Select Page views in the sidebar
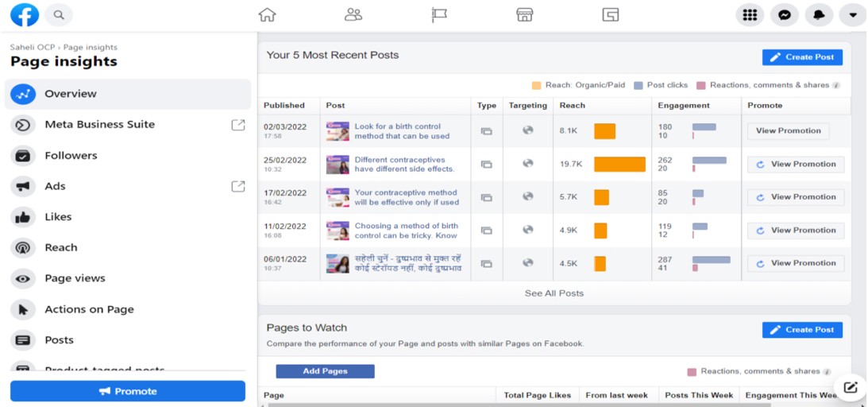Image resolution: width=868 pixels, height=407 pixels. 75,278
